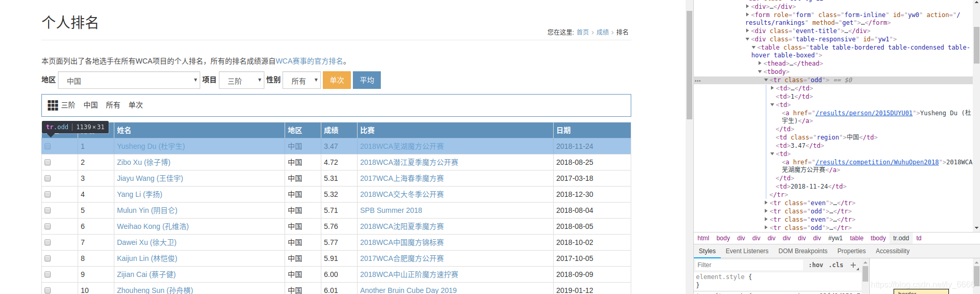Expand the first tr class even node
Viewport: 980px width, 294px height.
click(x=766, y=203)
